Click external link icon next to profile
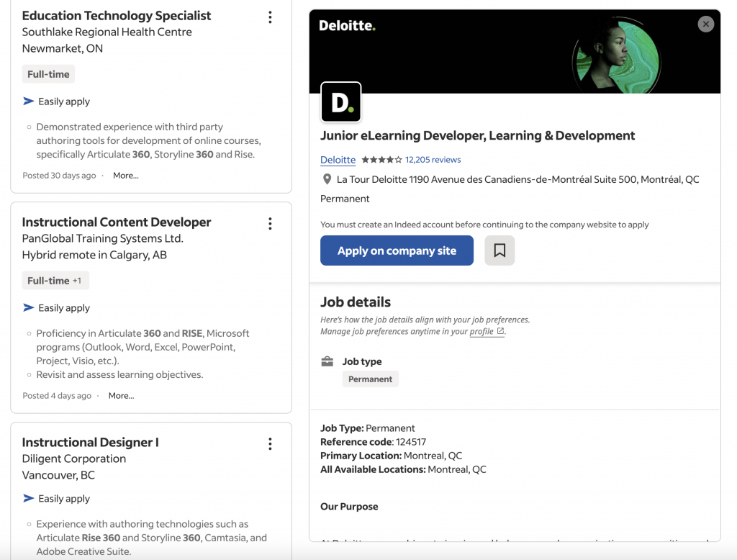737x560 pixels. [501, 331]
